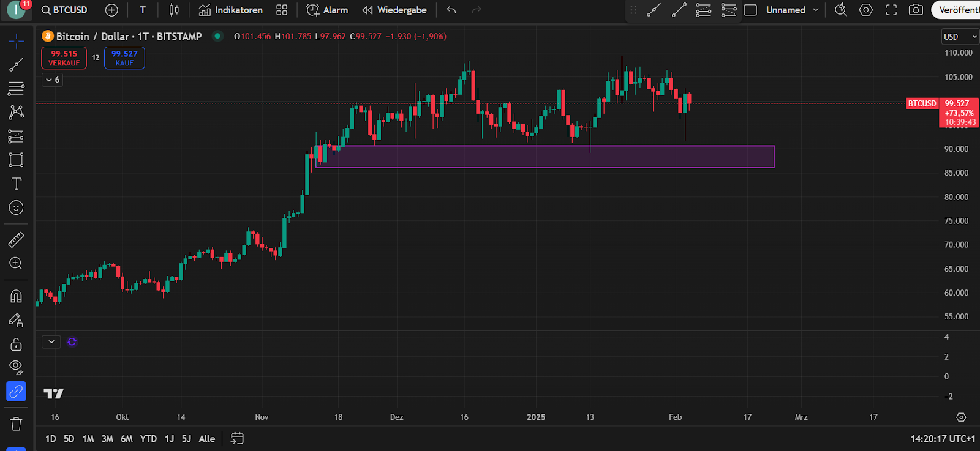Open go to date calendar icon
The height and width of the screenshot is (451, 980).
237,439
